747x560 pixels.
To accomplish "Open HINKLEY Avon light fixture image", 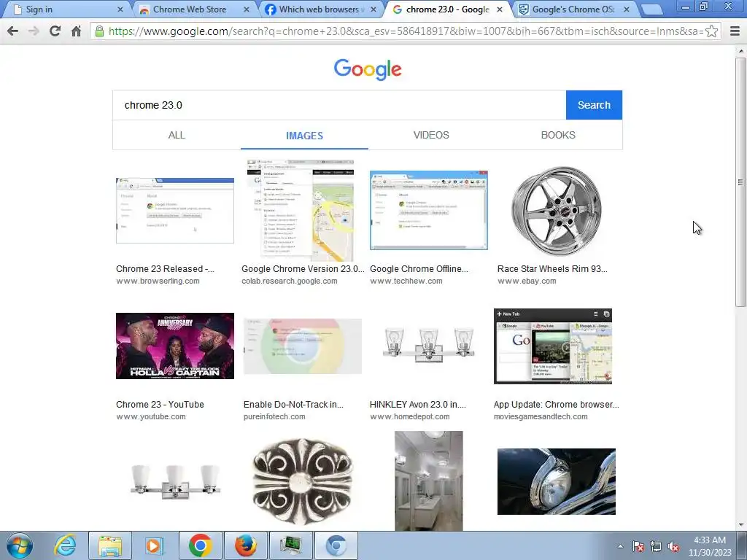I will point(429,345).
